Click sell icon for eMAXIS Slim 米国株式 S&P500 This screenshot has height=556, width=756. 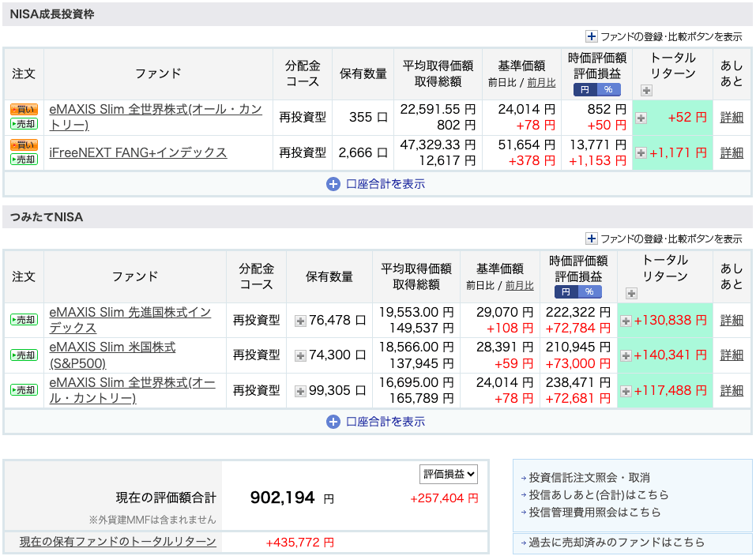[24, 355]
